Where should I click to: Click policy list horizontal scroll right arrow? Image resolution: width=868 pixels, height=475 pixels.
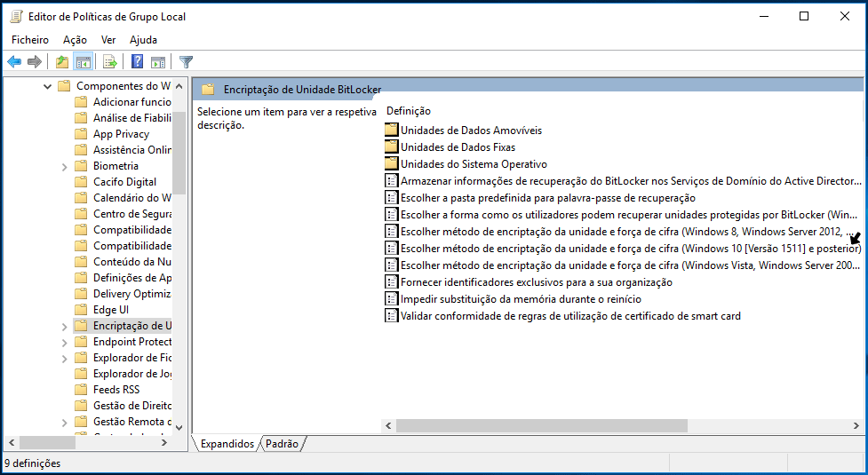[x=856, y=426]
